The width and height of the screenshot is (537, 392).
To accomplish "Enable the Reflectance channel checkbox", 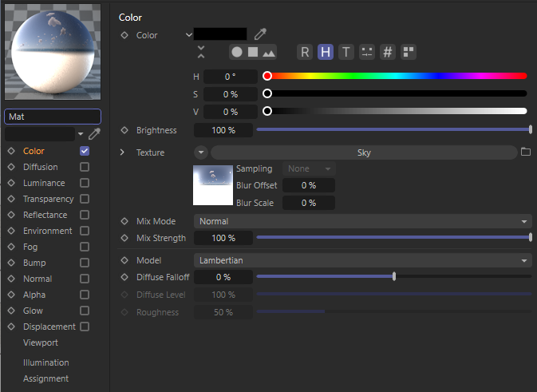I will (x=85, y=215).
